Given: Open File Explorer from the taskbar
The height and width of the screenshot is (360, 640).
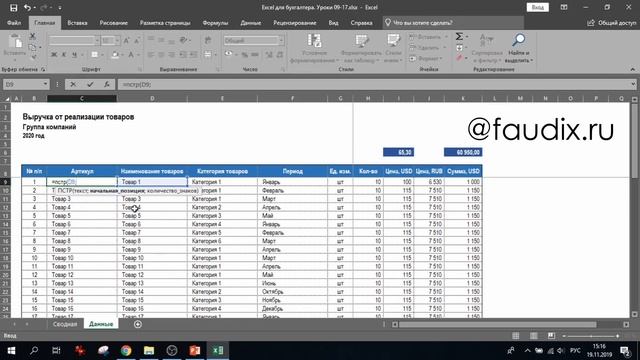Looking at the screenshot, I should (x=149, y=350).
